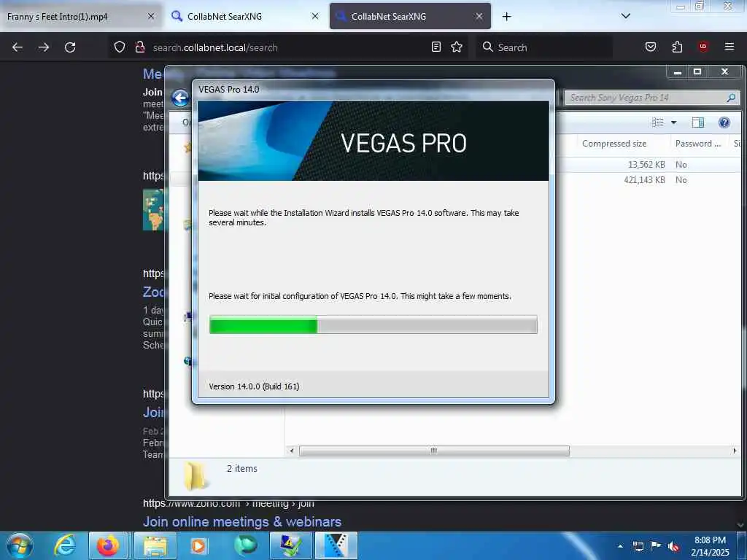Click the Explorer search magnifier icon

coord(731,98)
